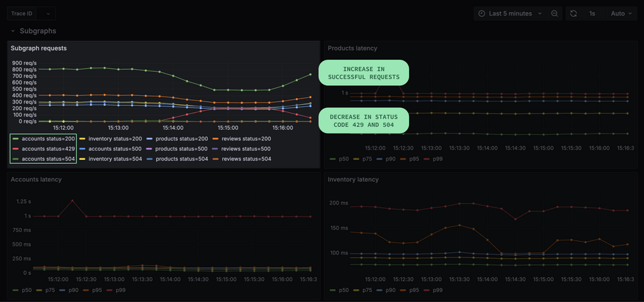Click the clock icon in time picker
644x302 pixels.
click(x=482, y=13)
